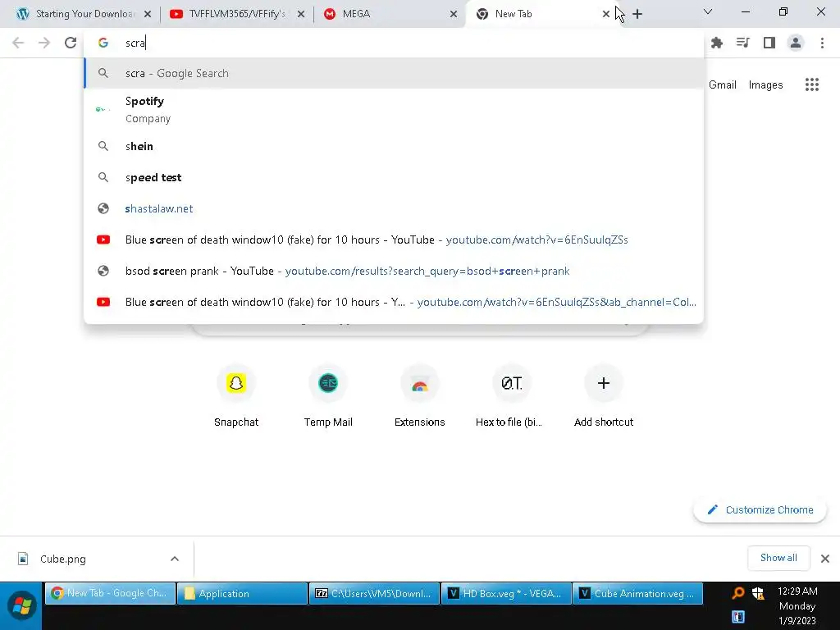Image resolution: width=840 pixels, height=630 pixels.
Task: Click the browser back arrow
Action: [18, 43]
